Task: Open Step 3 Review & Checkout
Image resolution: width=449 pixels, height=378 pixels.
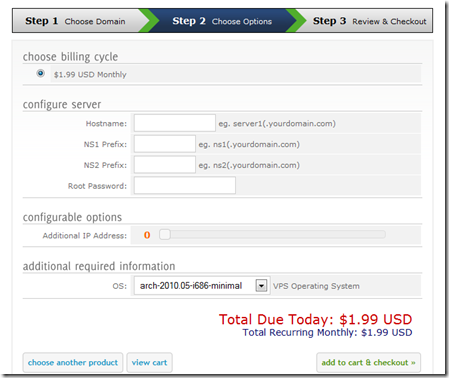Action: click(369, 21)
